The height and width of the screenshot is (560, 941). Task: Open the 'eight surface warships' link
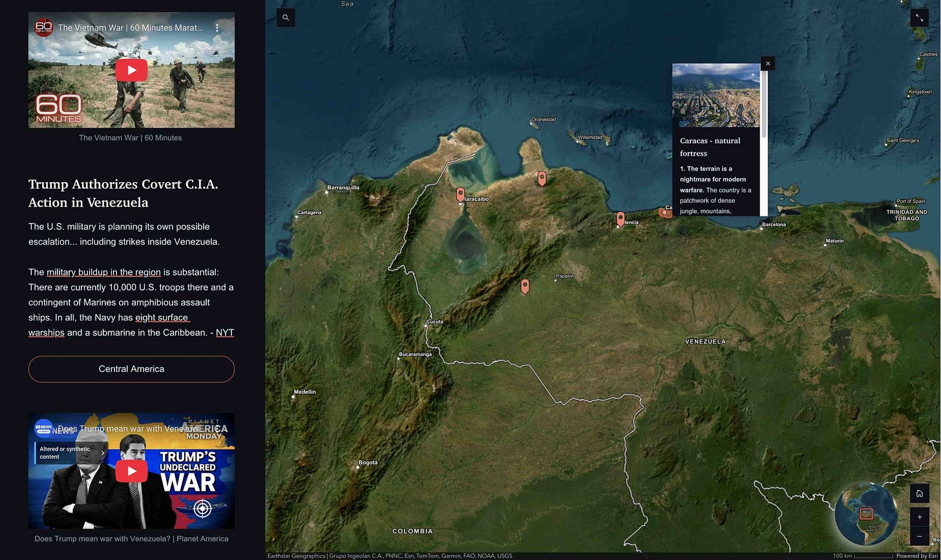[109, 325]
